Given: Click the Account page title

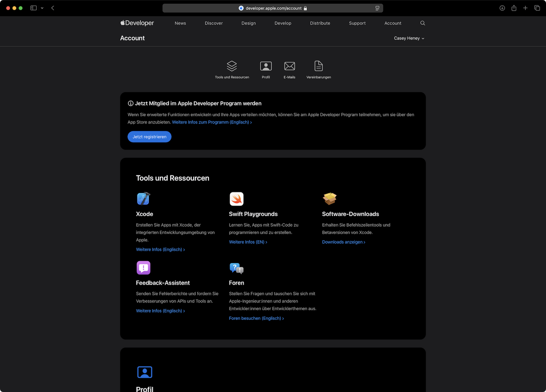Looking at the screenshot, I should coord(132,38).
